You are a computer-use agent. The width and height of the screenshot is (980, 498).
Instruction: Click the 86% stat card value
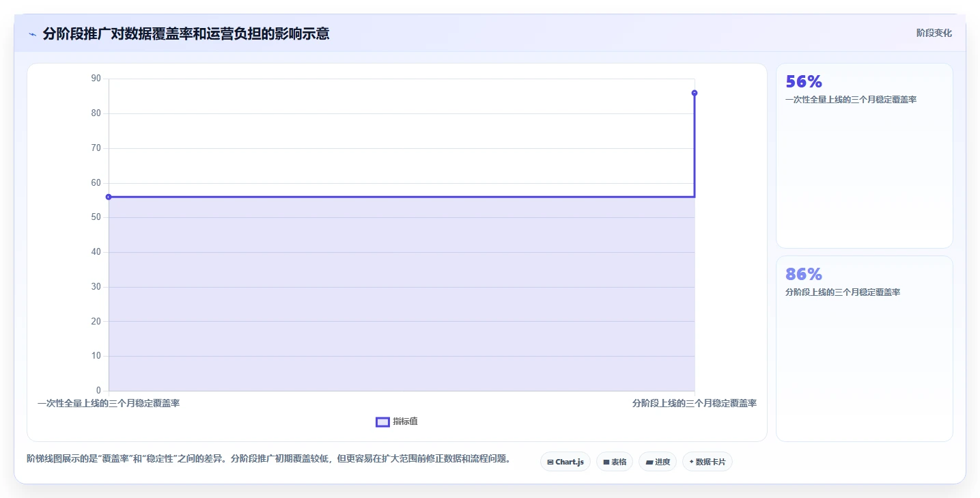point(804,274)
